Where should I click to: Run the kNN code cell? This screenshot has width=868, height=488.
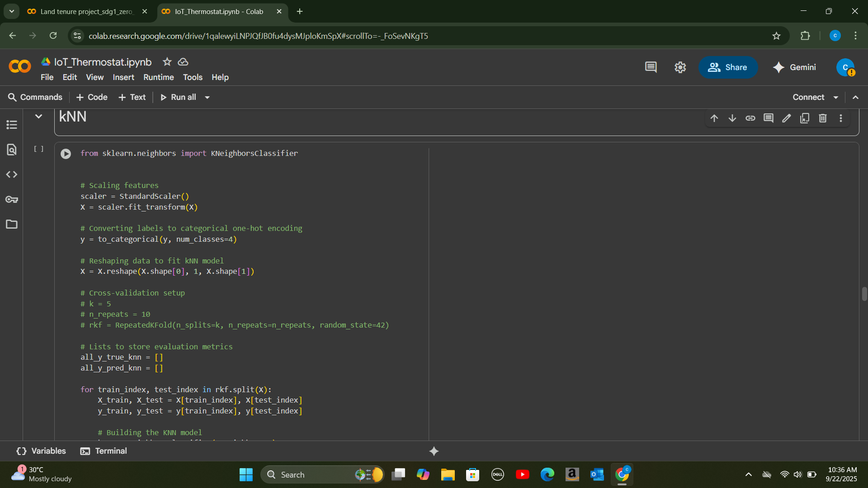click(66, 154)
